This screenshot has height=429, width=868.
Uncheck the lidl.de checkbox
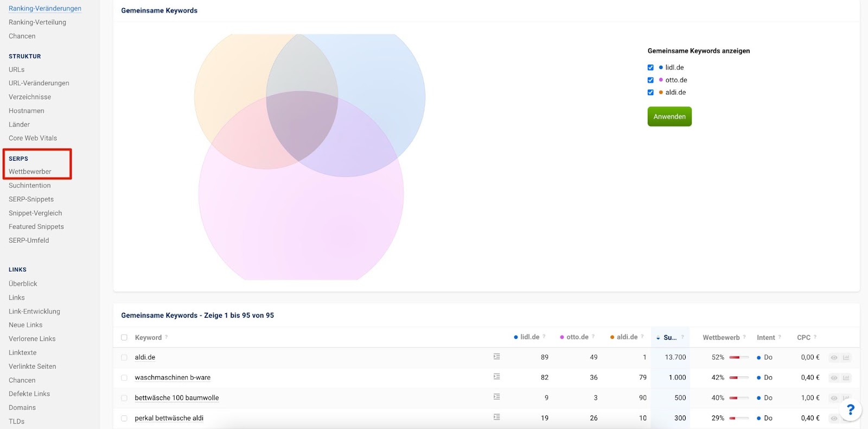(650, 67)
